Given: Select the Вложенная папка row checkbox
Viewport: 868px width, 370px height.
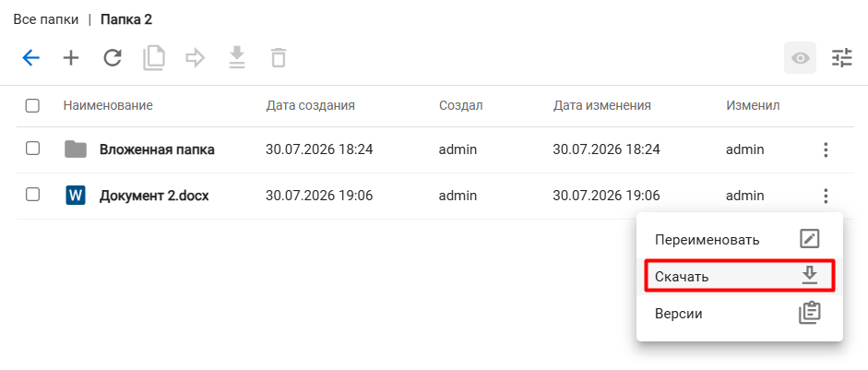Looking at the screenshot, I should (x=32, y=149).
